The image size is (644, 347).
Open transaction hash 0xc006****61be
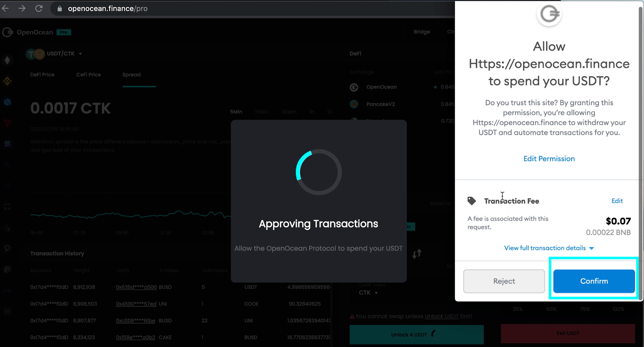[136, 321]
